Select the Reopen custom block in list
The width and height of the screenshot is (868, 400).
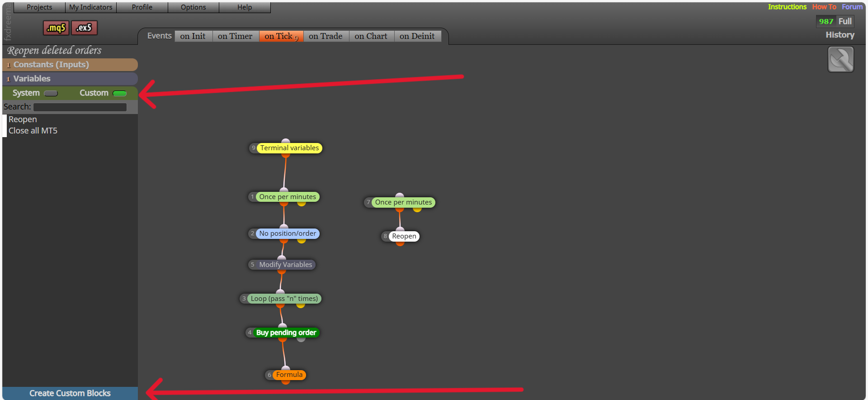coord(23,119)
